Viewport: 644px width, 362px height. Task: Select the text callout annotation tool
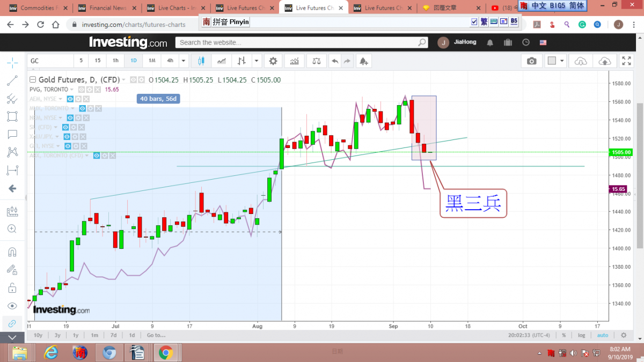(12, 134)
